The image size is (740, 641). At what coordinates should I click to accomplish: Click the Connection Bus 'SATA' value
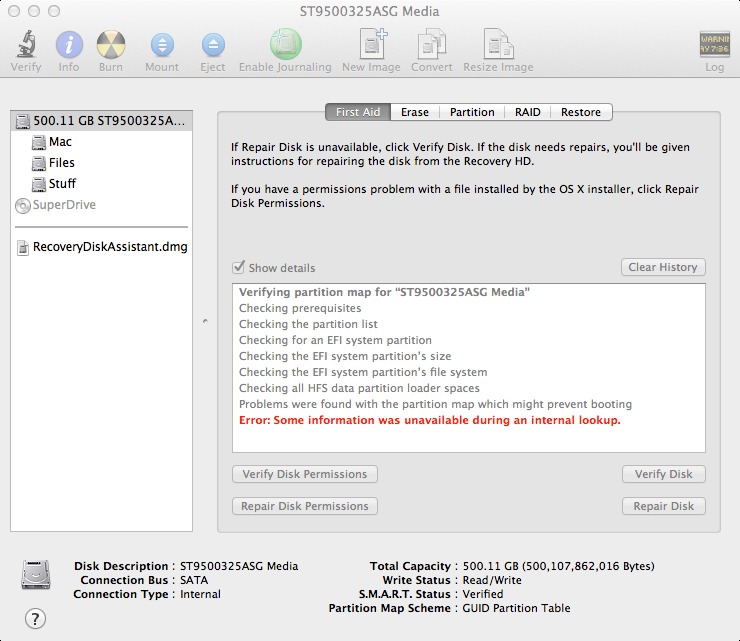tap(194, 580)
